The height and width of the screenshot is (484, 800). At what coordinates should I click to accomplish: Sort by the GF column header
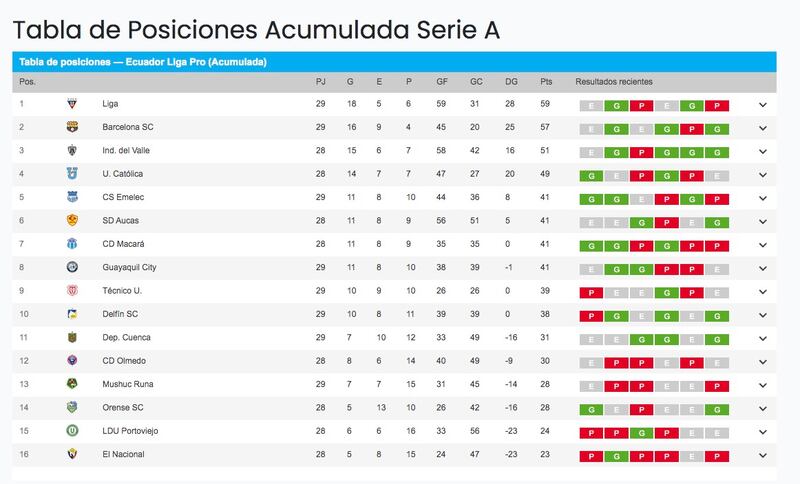tap(442, 82)
